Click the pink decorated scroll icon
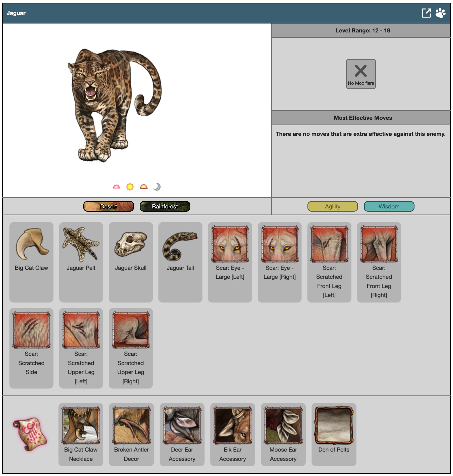 30,434
